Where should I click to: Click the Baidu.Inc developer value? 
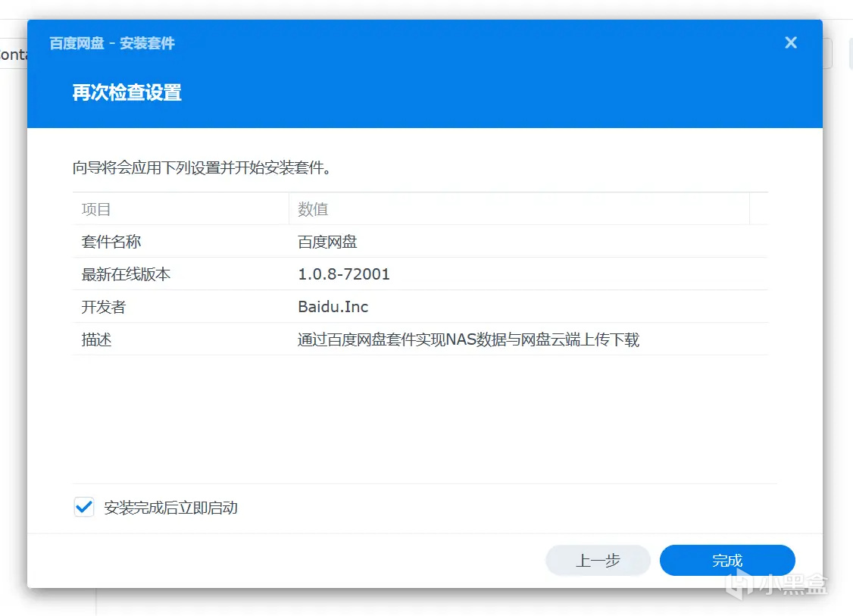click(333, 307)
